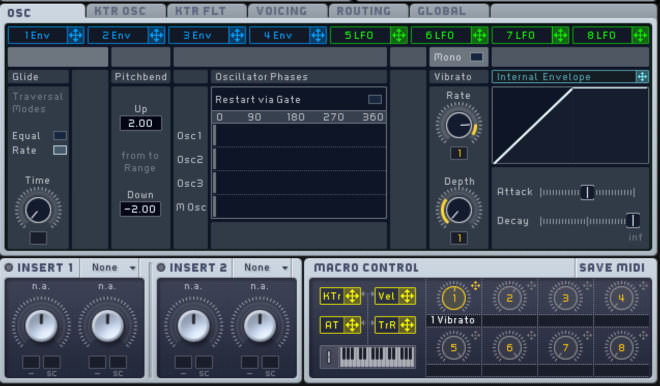Select the 1 Env modulation slot
This screenshot has width=660, height=386.
tap(37, 35)
